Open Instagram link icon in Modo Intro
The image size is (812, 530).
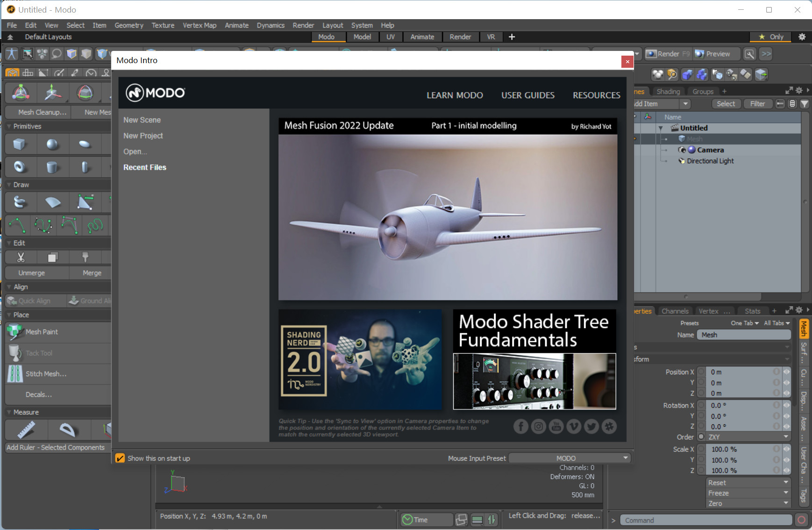click(x=539, y=426)
